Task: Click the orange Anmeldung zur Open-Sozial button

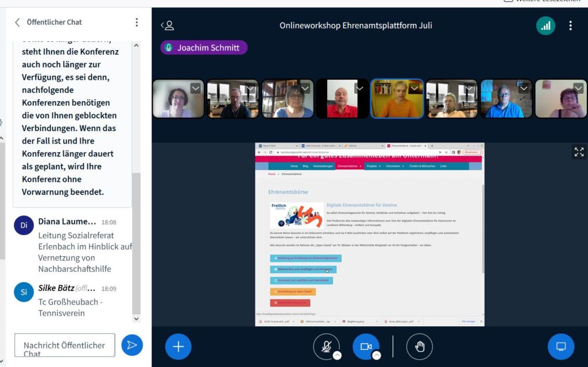Action: click(x=293, y=291)
